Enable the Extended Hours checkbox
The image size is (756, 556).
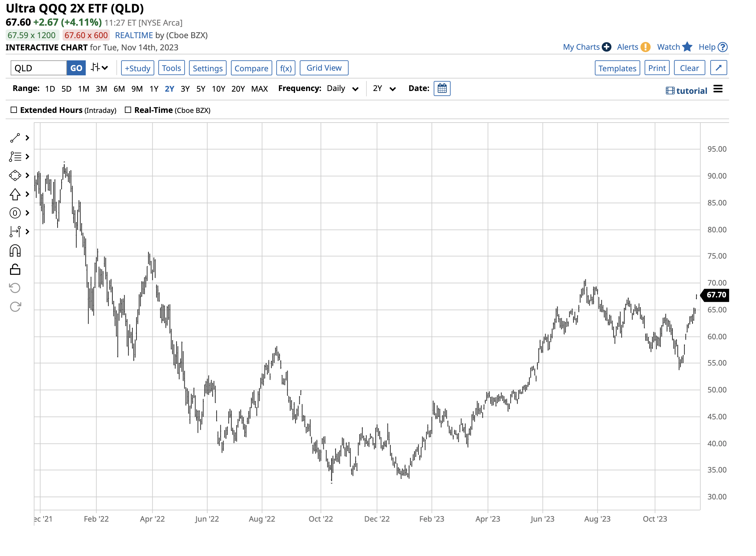click(x=14, y=110)
